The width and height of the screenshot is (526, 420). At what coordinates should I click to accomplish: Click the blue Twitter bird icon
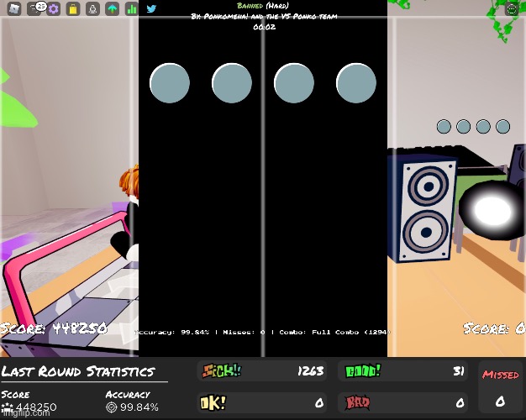(151, 8)
